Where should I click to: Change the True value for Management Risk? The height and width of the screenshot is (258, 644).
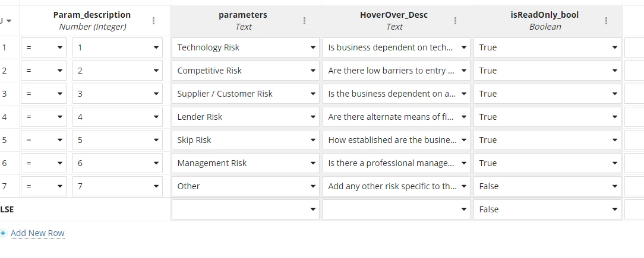[x=548, y=163]
